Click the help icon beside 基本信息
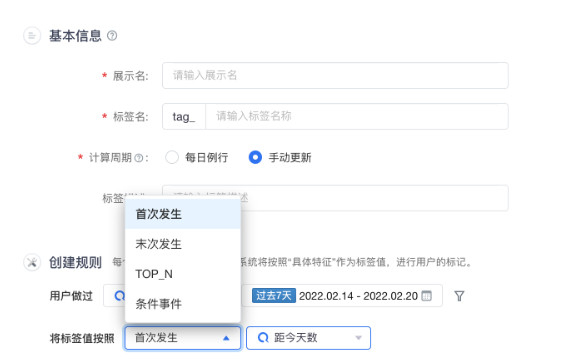Image resolution: width=561 pixels, height=363 pixels. point(112,35)
